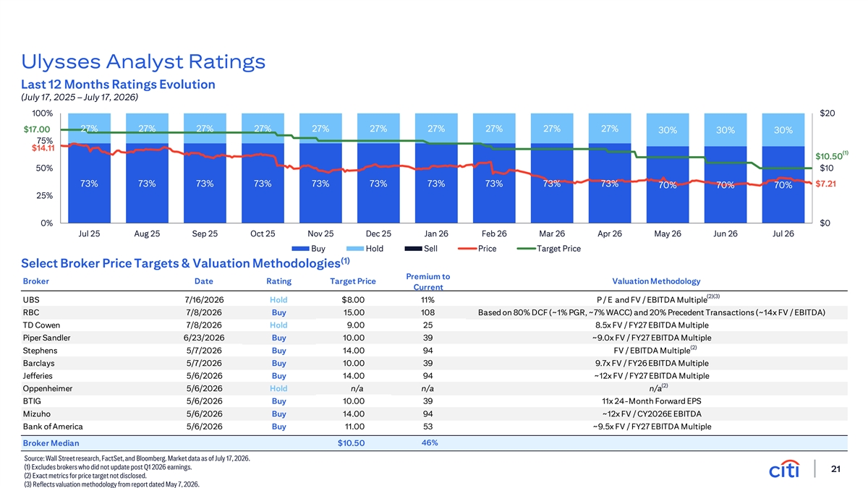Click the Price legend line marker
Viewport: 868px width, 488px height.
tap(468, 249)
